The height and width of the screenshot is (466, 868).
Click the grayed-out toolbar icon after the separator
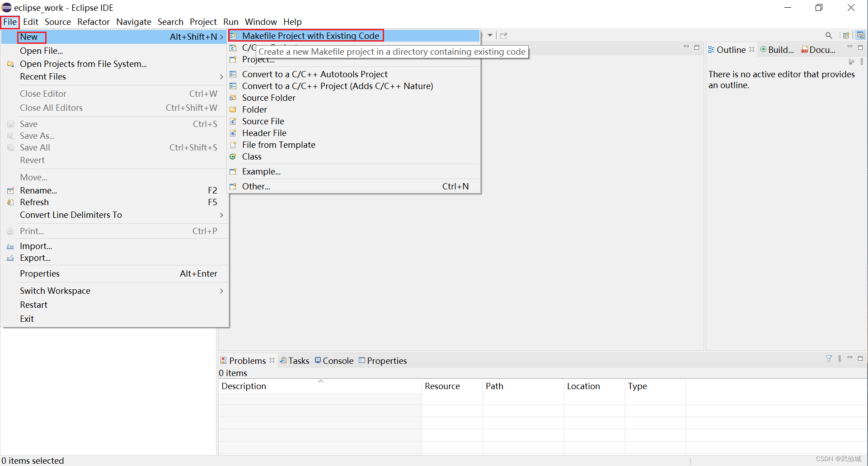[504, 35]
